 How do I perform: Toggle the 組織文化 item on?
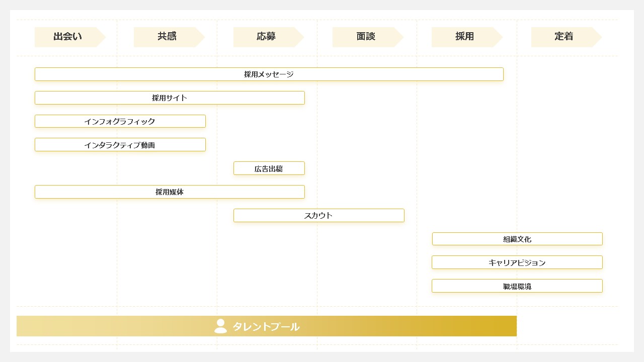[517, 239]
